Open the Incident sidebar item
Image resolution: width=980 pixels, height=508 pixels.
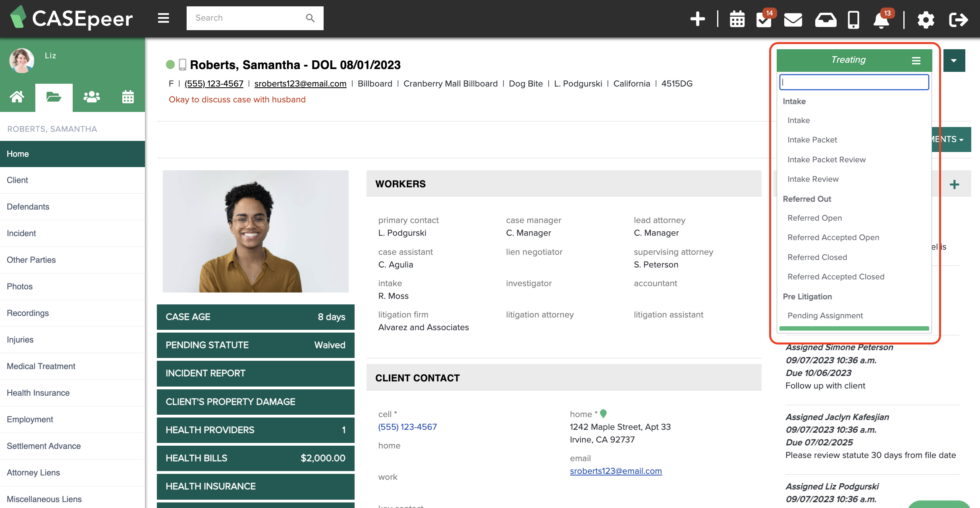pos(72,233)
